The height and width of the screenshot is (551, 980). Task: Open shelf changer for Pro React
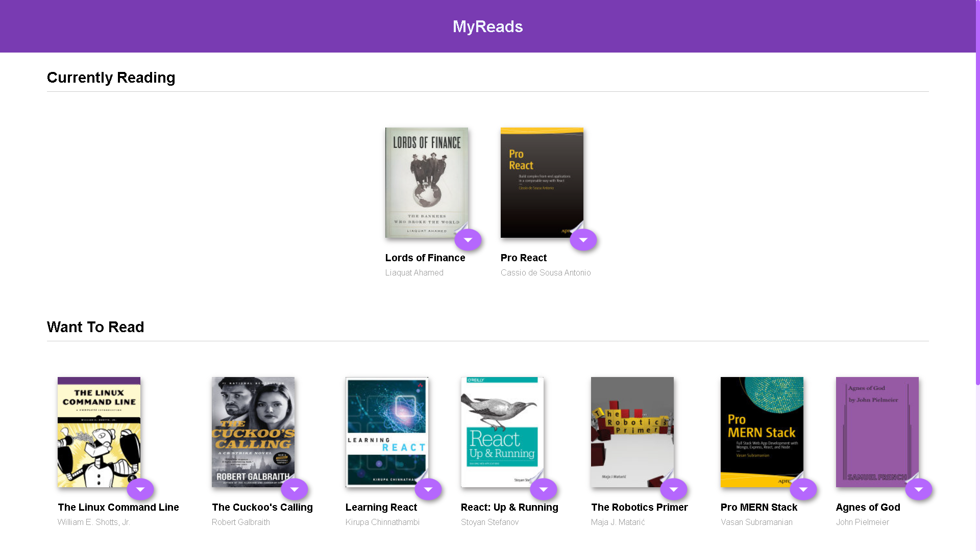click(x=583, y=240)
